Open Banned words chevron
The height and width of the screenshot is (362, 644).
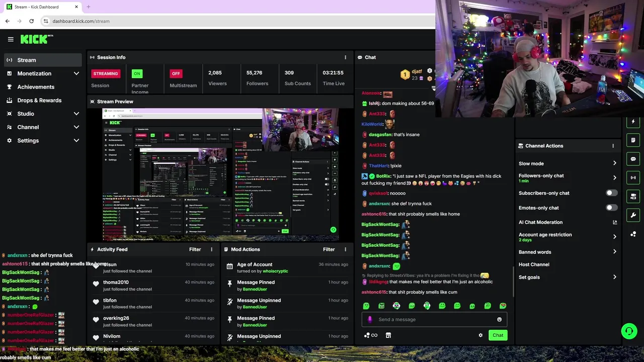[x=614, y=252]
